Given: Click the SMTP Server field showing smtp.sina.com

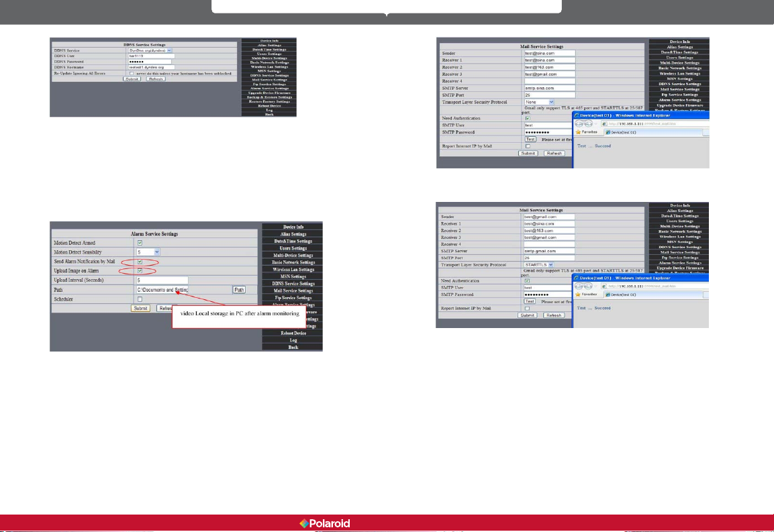Looking at the screenshot, I should tap(549, 89).
